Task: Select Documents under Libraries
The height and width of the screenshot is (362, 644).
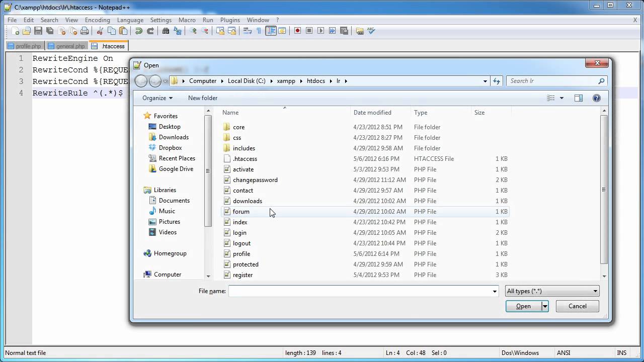Action: (174, 201)
